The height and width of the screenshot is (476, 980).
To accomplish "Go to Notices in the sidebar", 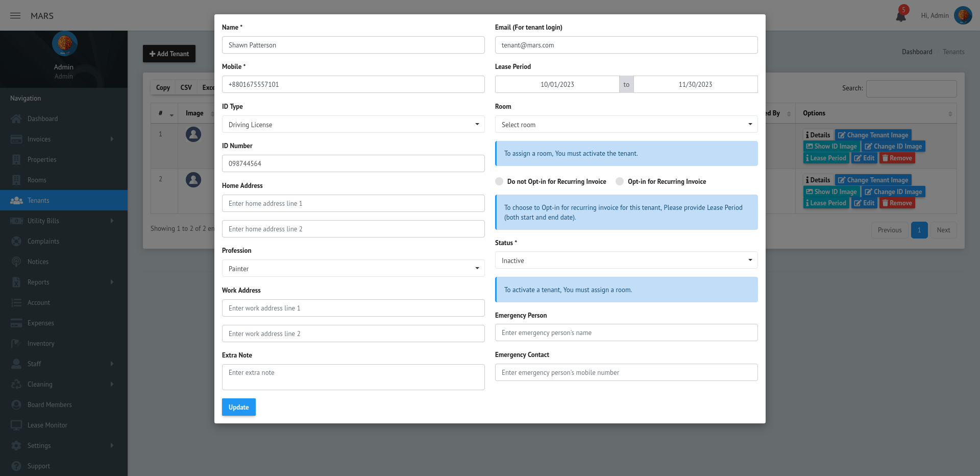I will 38,262.
